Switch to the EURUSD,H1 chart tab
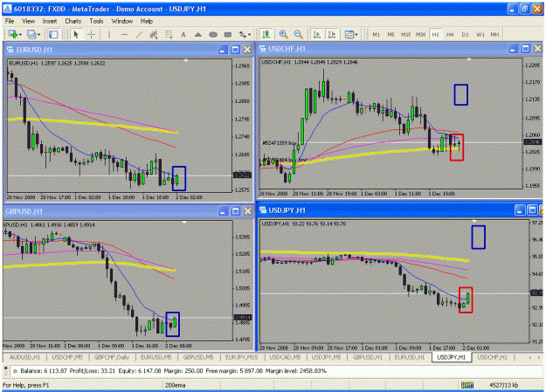The image size is (546, 392). click(x=410, y=357)
